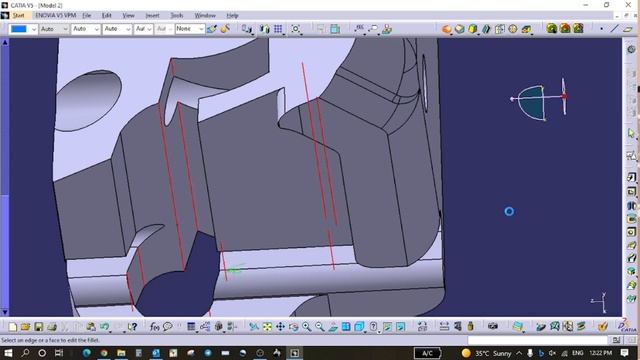Open the Windows Start button

[8, 353]
